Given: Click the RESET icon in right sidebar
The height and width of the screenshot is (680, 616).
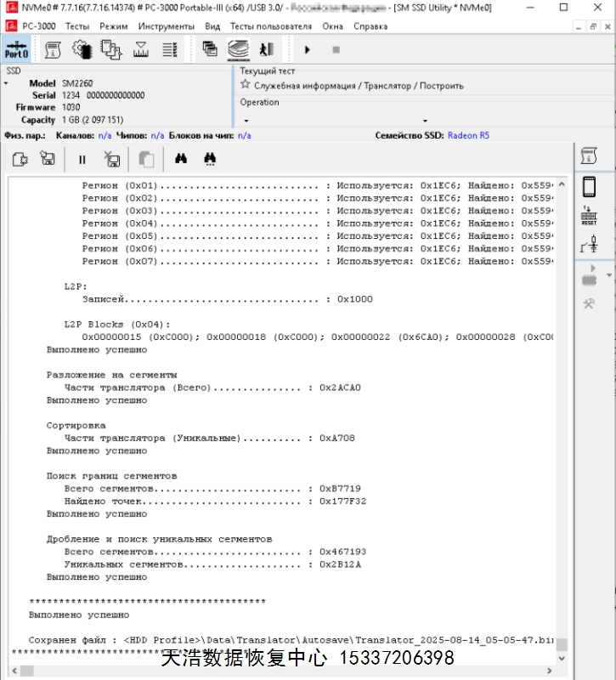Looking at the screenshot, I should pos(589,216).
